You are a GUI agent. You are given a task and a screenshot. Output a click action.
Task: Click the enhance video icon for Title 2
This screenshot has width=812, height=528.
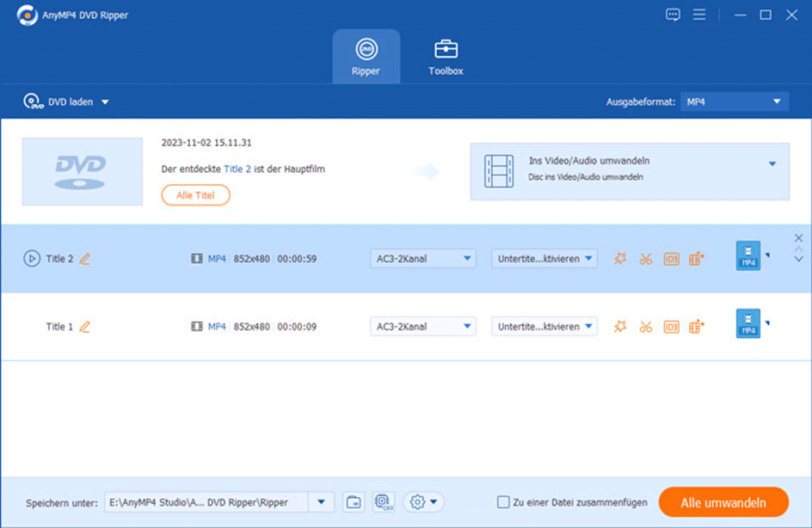697,258
